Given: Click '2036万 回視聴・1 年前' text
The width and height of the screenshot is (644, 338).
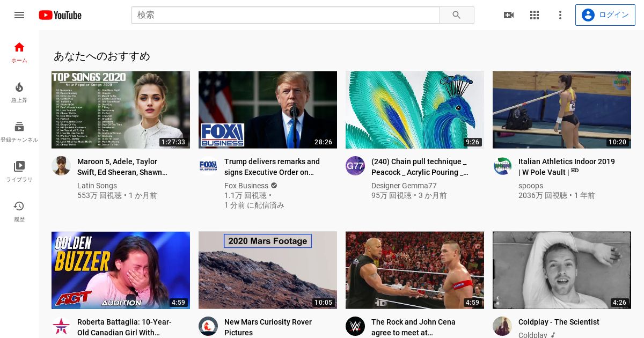Looking at the screenshot, I should click(557, 195).
